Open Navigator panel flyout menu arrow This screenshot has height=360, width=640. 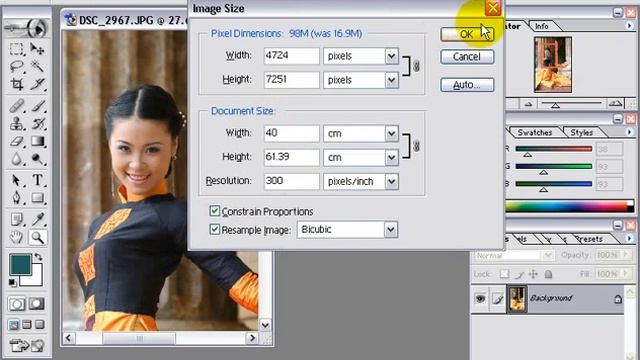(629, 26)
